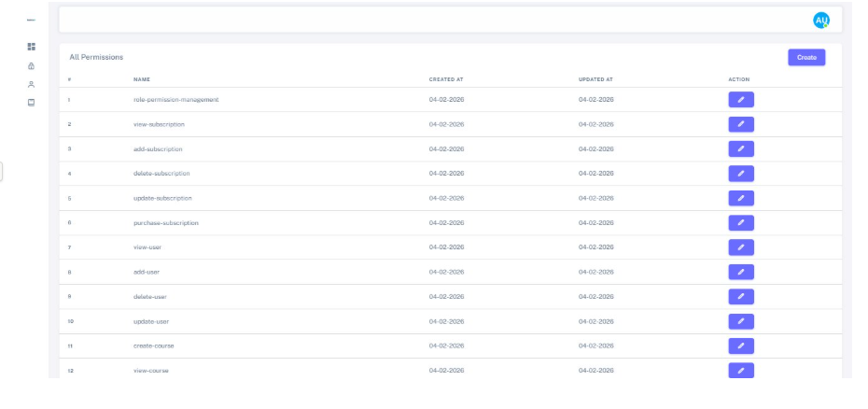
Task: Edit the delete-user permission
Action: click(741, 297)
